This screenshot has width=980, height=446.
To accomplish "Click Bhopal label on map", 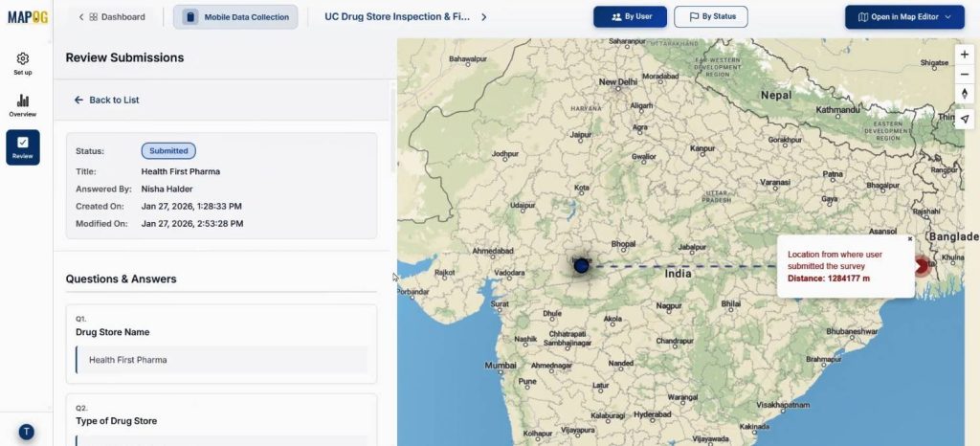I will (623, 243).
